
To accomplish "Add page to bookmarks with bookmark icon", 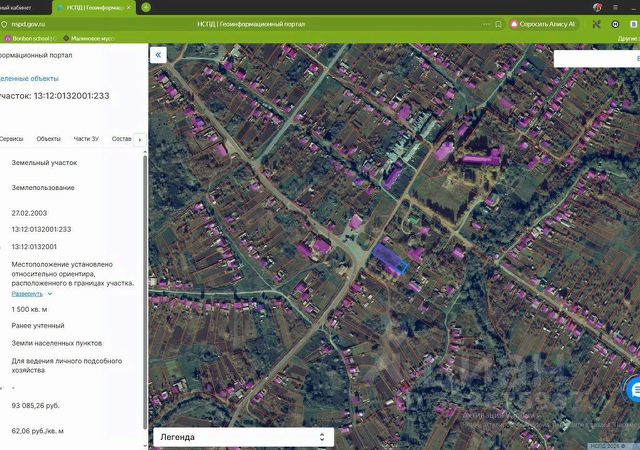I will click(x=498, y=25).
